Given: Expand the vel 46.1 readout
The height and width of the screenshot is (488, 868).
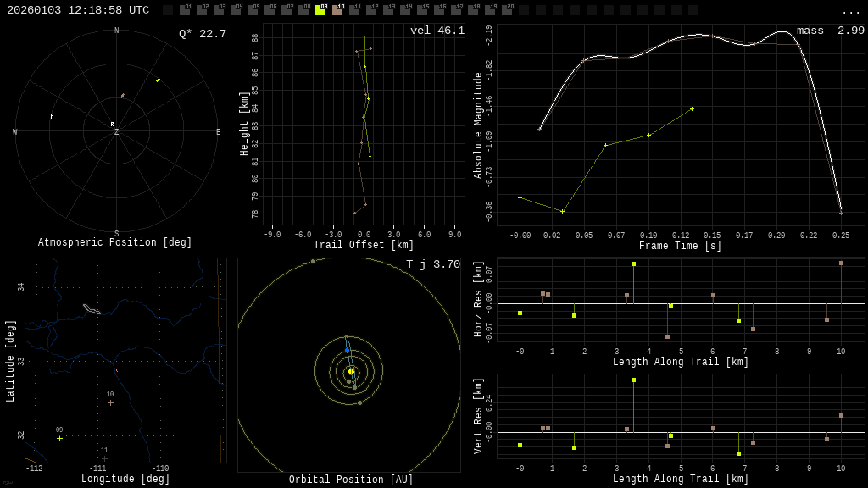Looking at the screenshot, I should tap(437, 31).
